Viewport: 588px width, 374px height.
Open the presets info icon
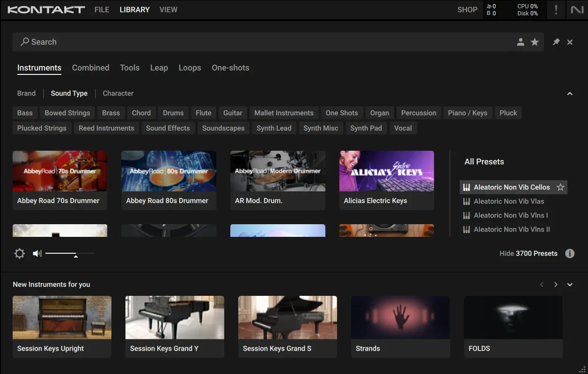point(570,254)
